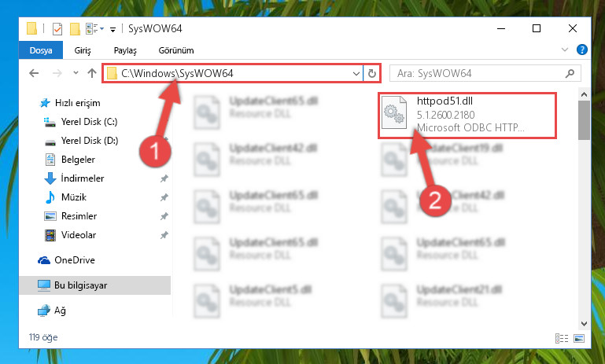Switch to the Görünüm ribbon tab
This screenshot has height=364, width=605.
point(176,50)
